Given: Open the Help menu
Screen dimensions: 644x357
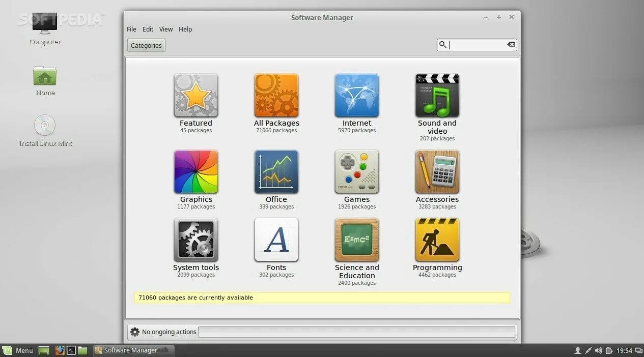Looking at the screenshot, I should point(185,29).
